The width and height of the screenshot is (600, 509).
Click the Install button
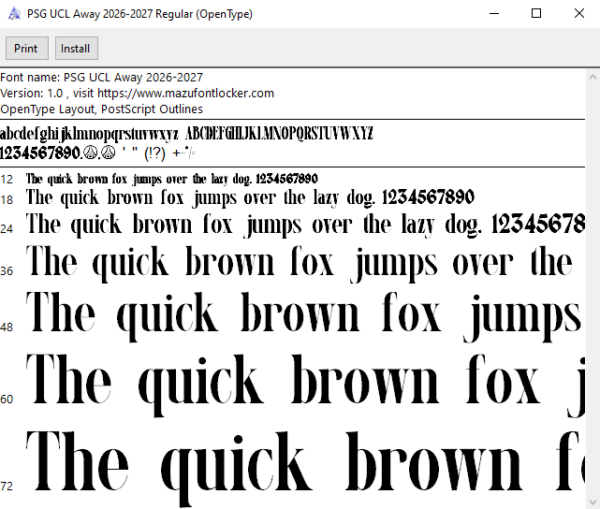(x=76, y=48)
